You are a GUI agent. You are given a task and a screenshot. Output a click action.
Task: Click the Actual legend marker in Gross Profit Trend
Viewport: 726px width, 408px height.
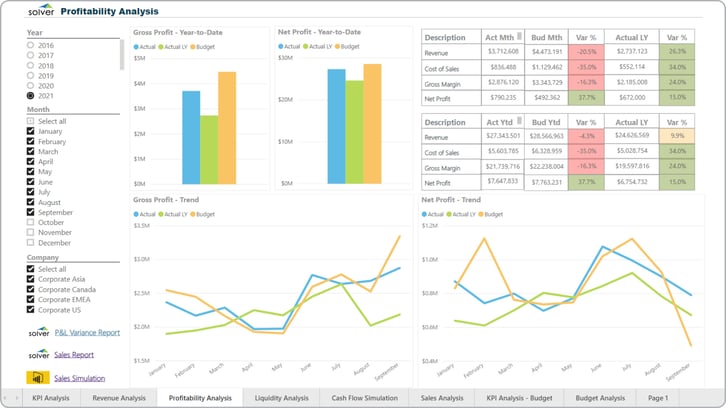click(136, 214)
